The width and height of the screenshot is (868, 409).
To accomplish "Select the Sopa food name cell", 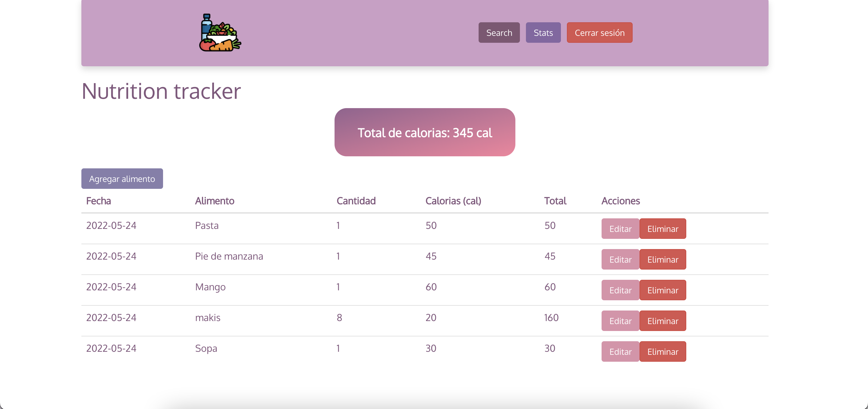I will click(206, 349).
